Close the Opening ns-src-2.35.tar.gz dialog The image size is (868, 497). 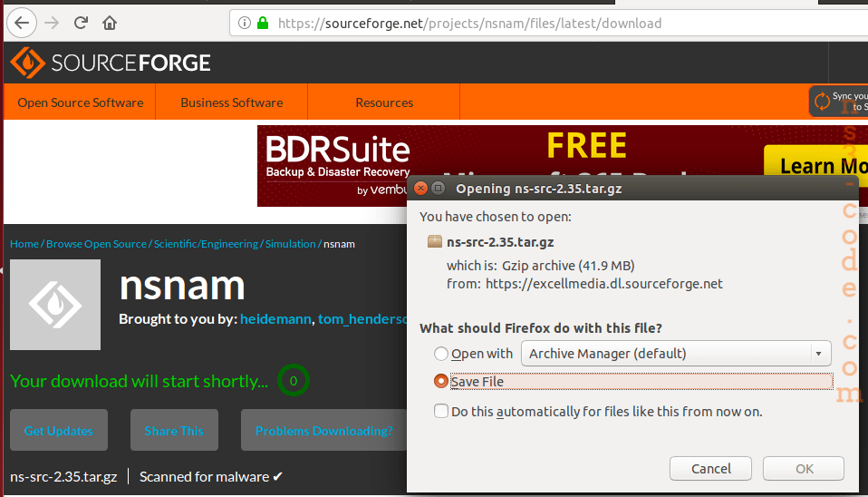[x=420, y=189]
